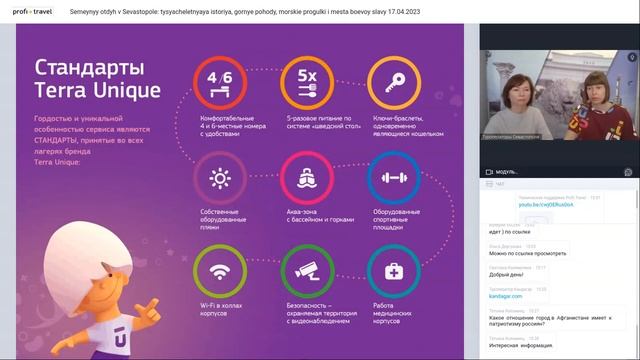Click the chat bubble icon in video panel
This screenshot has width=640, height=360.
[x=628, y=172]
